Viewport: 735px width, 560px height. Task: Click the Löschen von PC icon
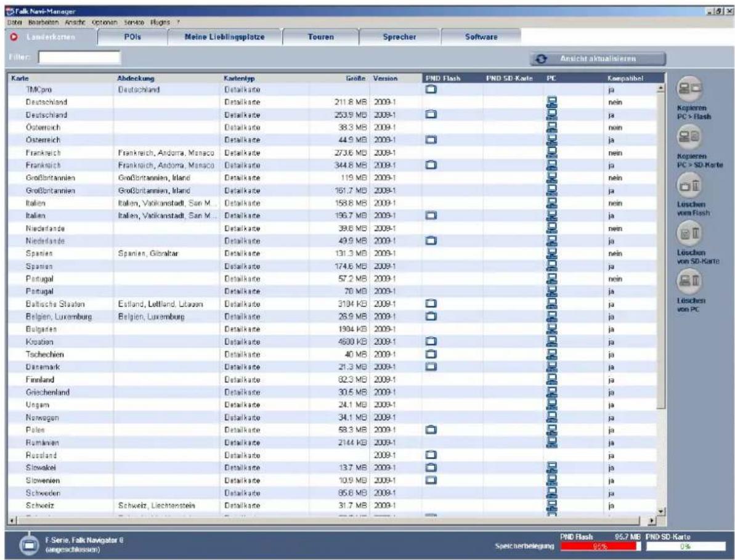coord(689,281)
